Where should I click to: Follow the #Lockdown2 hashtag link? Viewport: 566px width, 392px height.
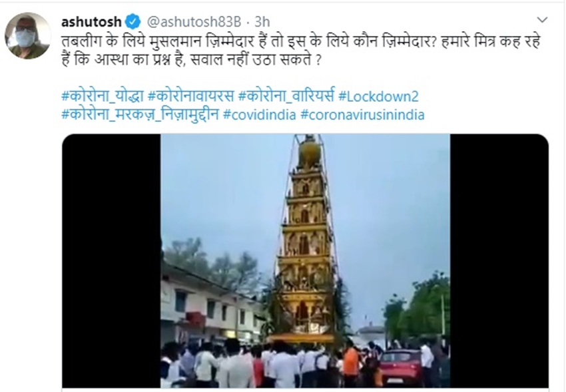(378, 97)
